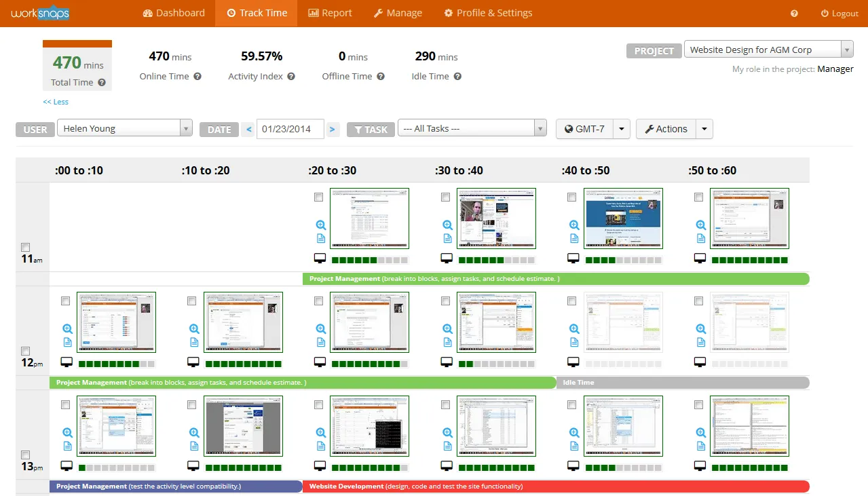Image resolution: width=868 pixels, height=496 pixels.
Task: Click the Online Time help icon
Action: point(197,77)
